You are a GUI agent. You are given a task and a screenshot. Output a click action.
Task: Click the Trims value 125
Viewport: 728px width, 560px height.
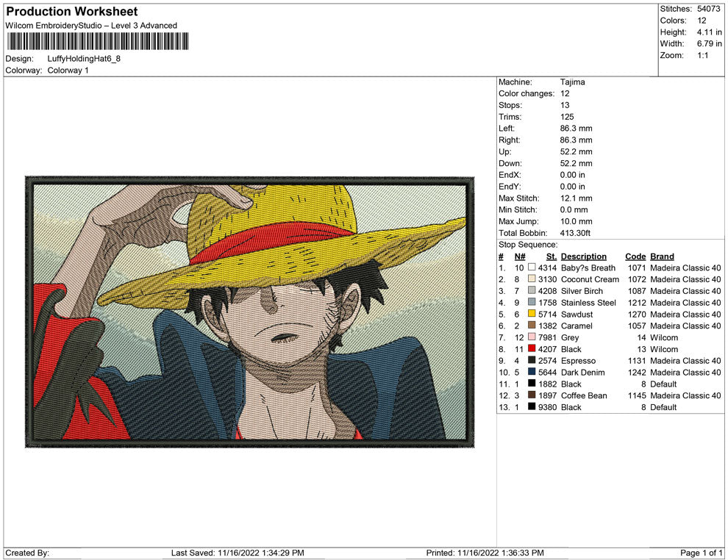[x=567, y=117]
